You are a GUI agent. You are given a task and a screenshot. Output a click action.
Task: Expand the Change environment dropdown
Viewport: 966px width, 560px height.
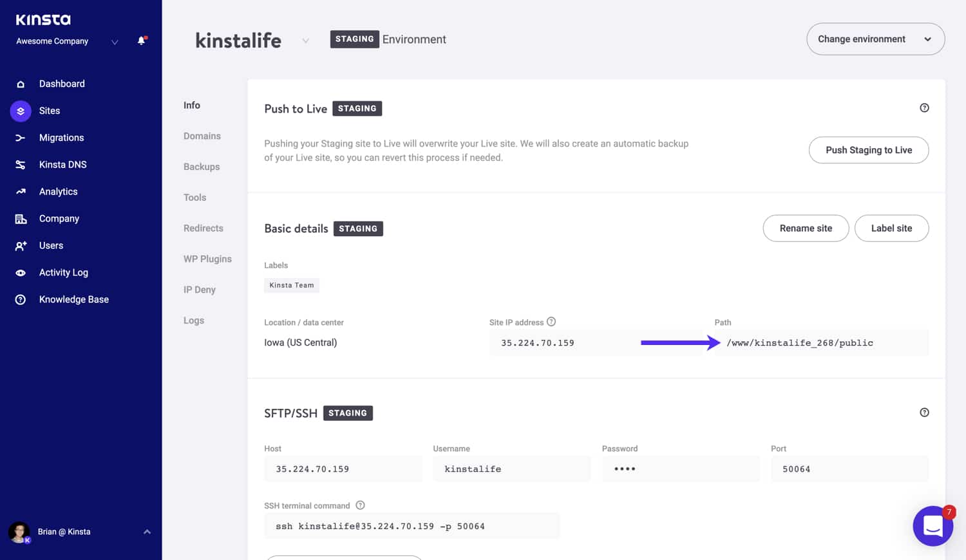pyautogui.click(x=875, y=39)
